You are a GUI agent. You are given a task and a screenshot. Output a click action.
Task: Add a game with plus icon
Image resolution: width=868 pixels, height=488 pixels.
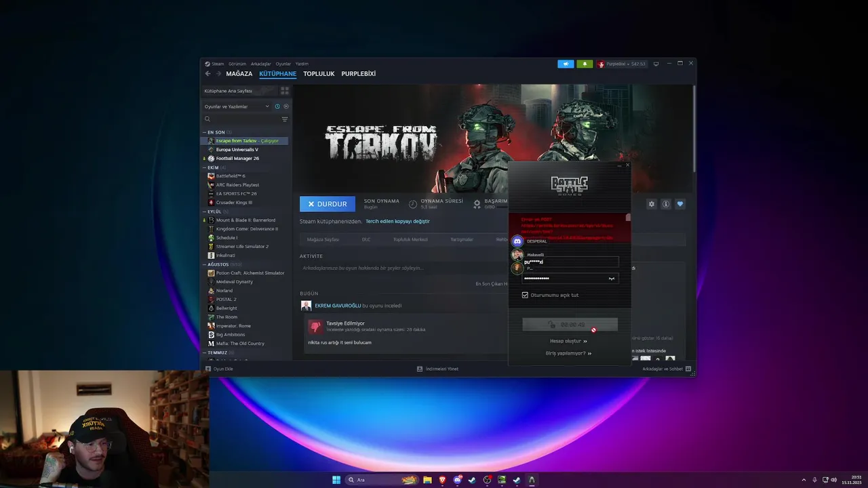(x=208, y=369)
